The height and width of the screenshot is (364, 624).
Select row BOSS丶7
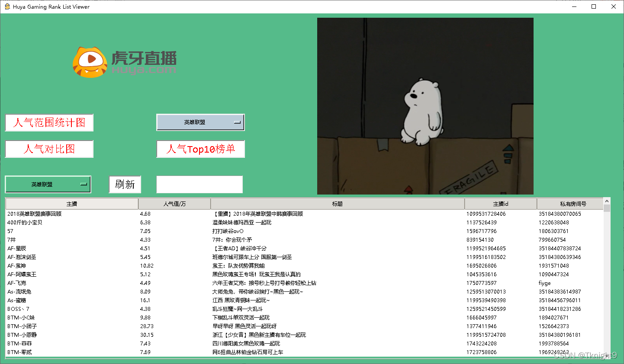click(304, 309)
